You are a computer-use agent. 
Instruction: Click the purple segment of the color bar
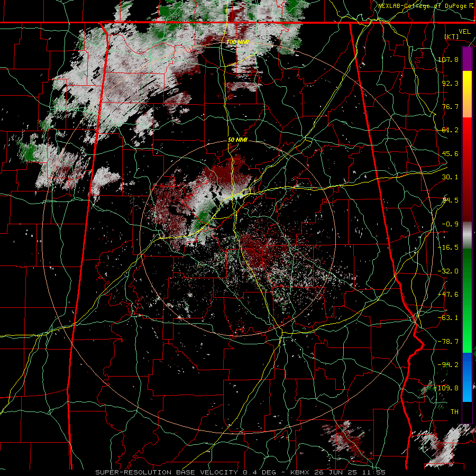(x=467, y=59)
